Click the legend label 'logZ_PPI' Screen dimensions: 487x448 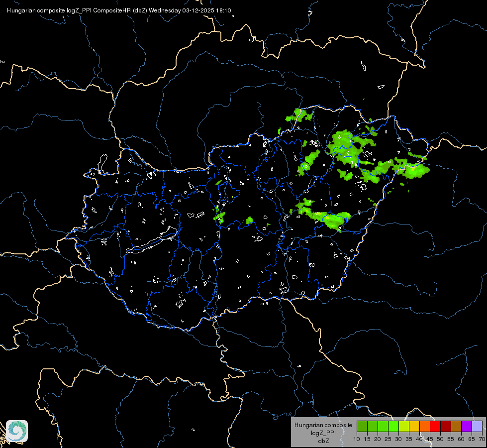coord(323,433)
